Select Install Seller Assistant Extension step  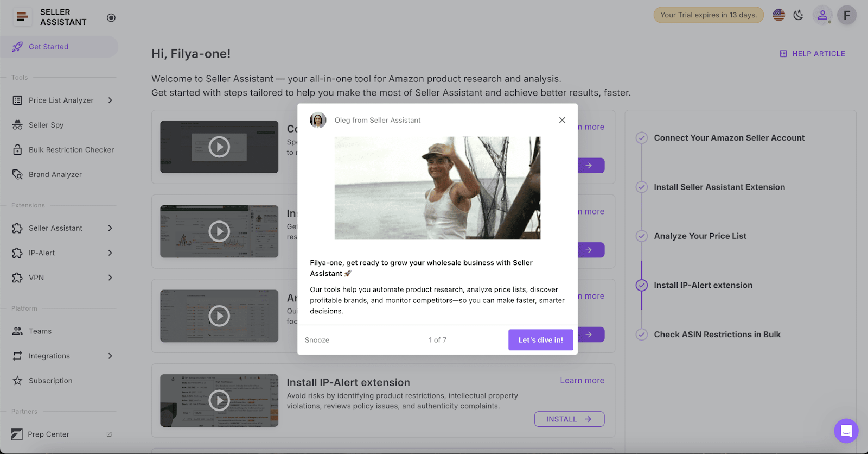pyautogui.click(x=719, y=187)
